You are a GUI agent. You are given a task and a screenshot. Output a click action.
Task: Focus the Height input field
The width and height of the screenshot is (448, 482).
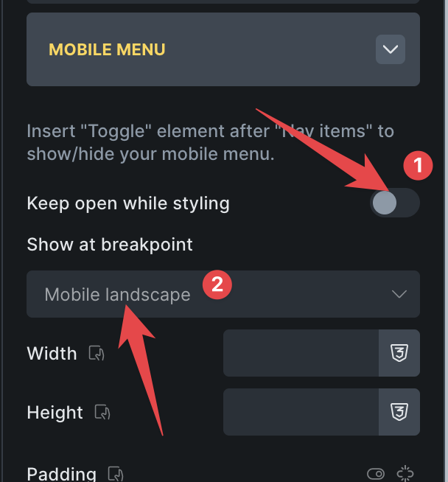pyautogui.click(x=301, y=411)
